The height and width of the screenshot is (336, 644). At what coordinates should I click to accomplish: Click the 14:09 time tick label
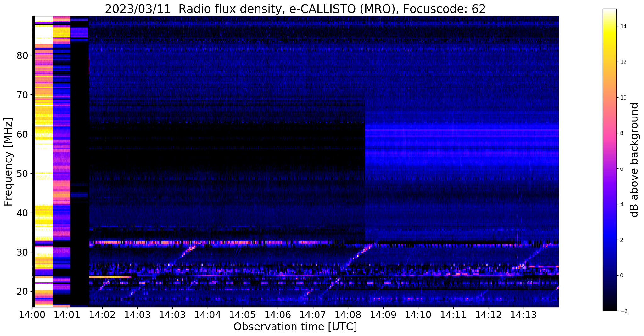click(x=383, y=315)
